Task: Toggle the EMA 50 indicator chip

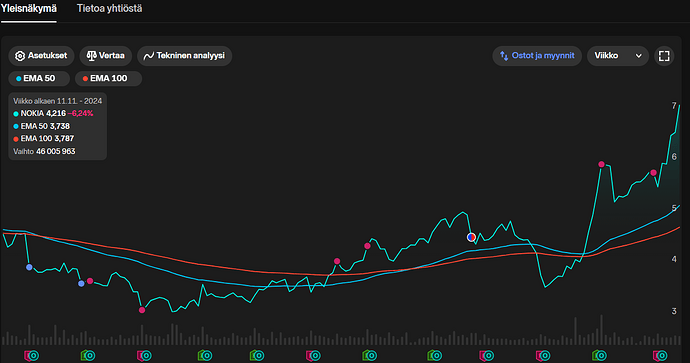Action: (39, 78)
